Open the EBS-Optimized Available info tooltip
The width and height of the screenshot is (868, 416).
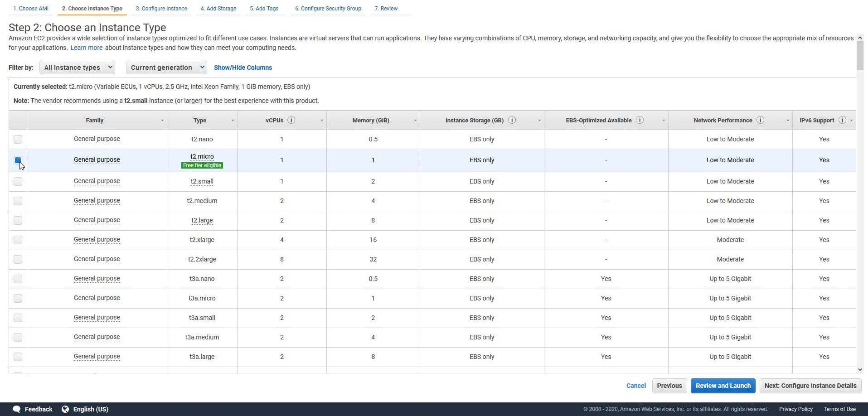click(640, 120)
